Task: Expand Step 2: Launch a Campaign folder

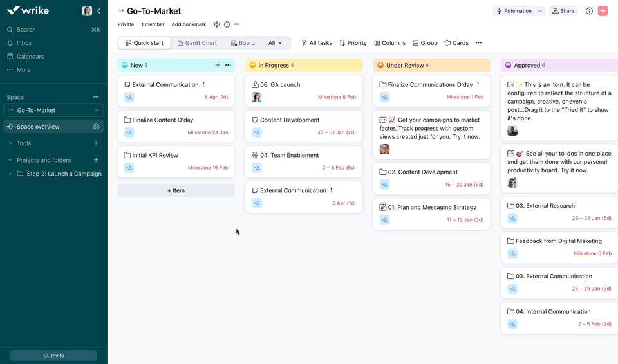Action: coord(10,174)
